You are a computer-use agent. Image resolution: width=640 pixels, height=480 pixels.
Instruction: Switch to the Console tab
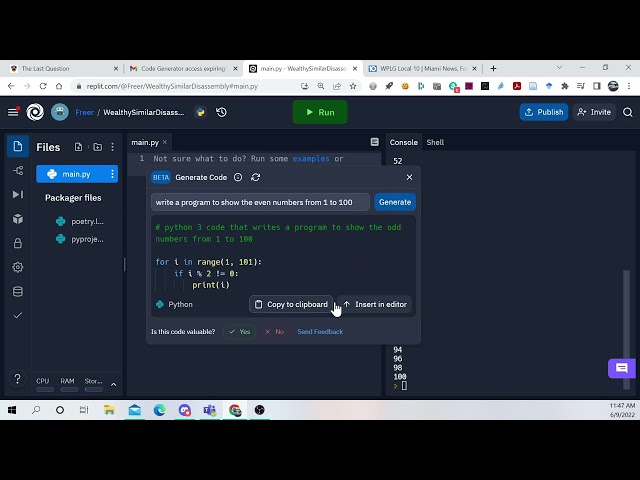[x=403, y=142]
